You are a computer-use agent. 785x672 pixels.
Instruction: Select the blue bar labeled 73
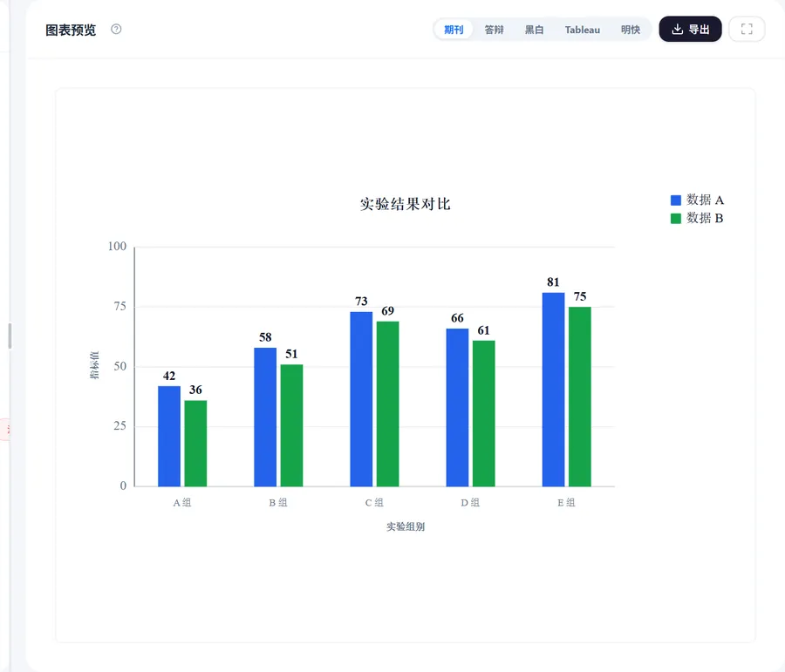(x=361, y=399)
